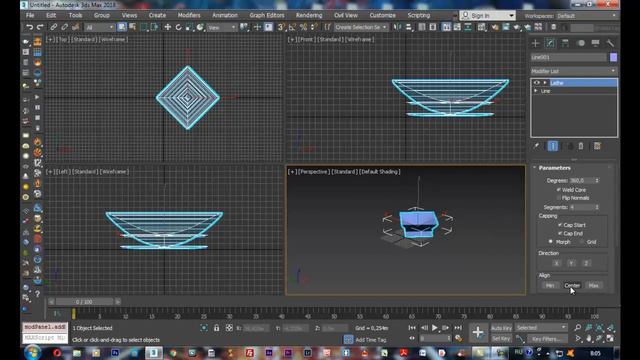Toggle the Angle Snap icon
The image size is (640, 360).
(292, 27)
